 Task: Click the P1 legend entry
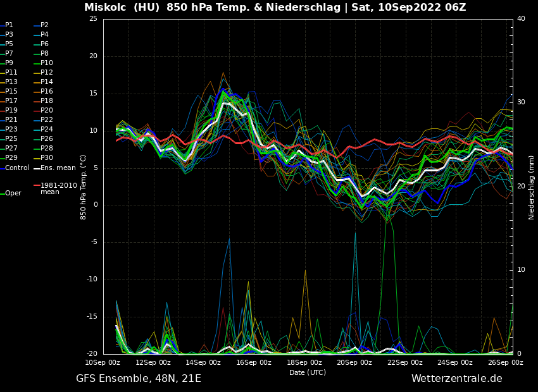(9, 25)
